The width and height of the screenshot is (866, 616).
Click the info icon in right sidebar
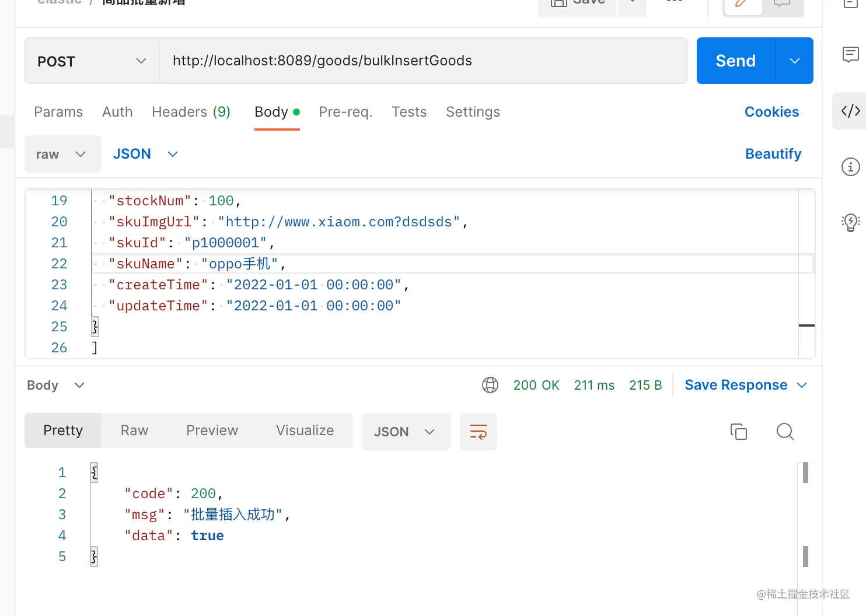coord(850,167)
